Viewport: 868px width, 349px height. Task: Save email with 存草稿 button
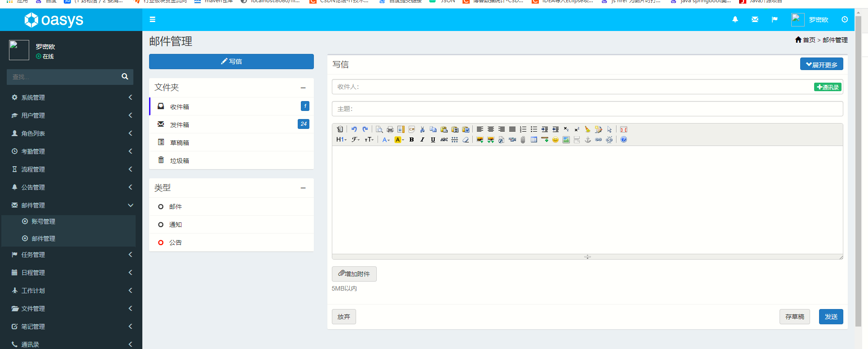point(794,317)
